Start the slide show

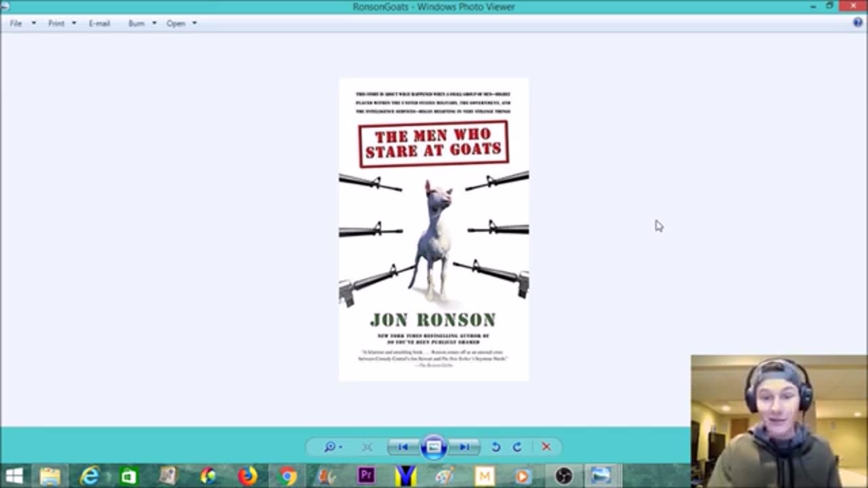coord(434,447)
